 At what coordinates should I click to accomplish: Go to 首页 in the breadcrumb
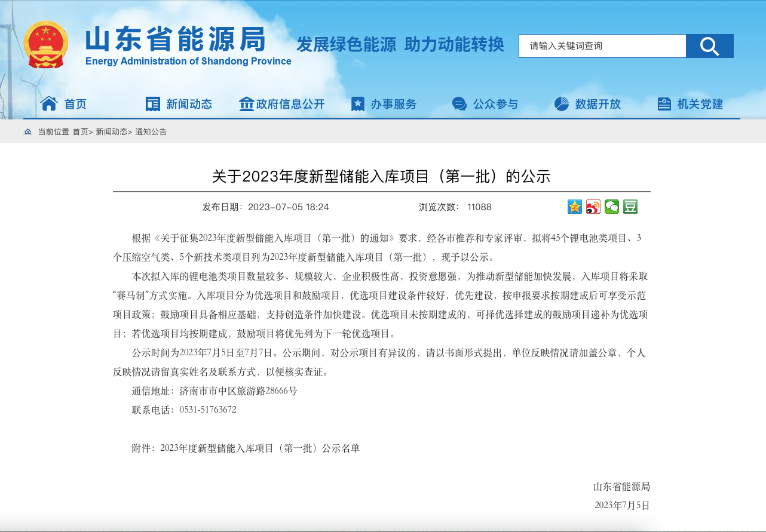[80, 132]
